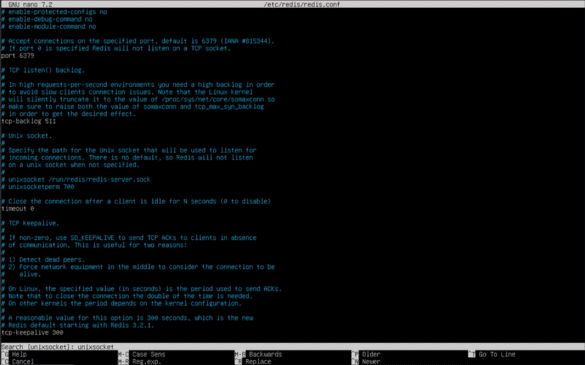
Task: Click the '# enable-module-command no' line
Action: (x=49, y=26)
